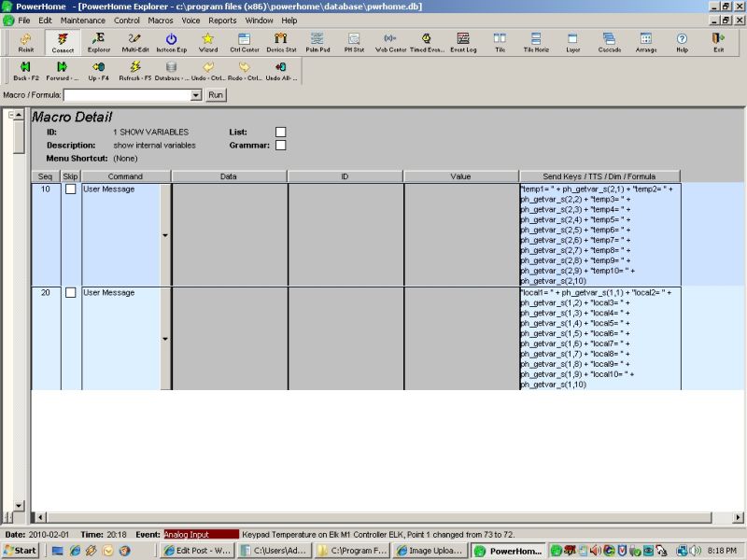Click the Layer windows icon
This screenshot has width=747, height=560.
click(572, 42)
